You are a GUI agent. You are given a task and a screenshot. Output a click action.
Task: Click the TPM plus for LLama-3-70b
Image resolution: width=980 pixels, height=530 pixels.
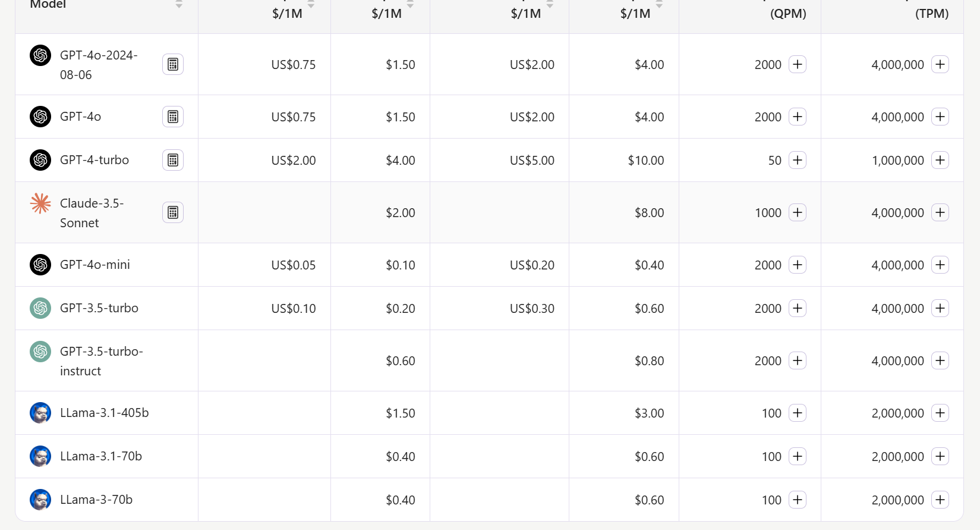click(x=940, y=500)
